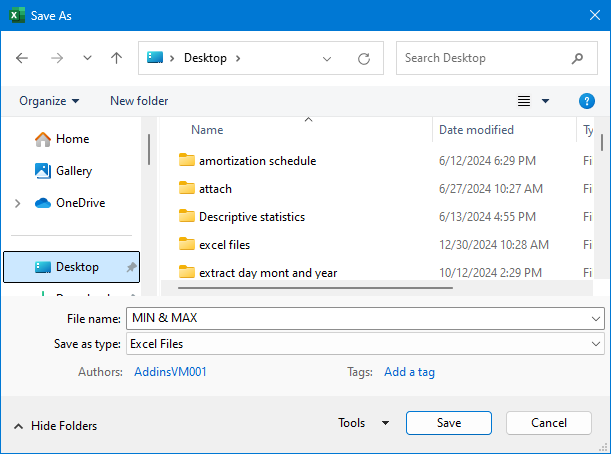This screenshot has height=454, width=611.
Task: Click the Add a tag link
Action: [x=409, y=372]
